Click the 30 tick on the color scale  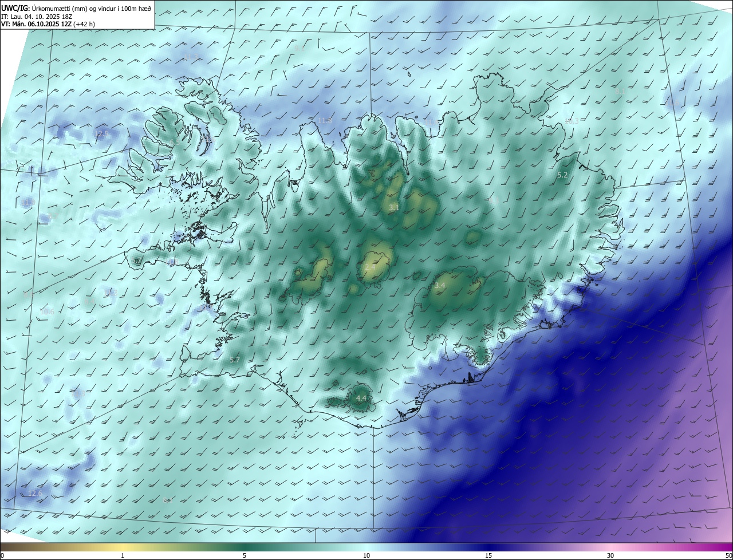tap(610, 555)
